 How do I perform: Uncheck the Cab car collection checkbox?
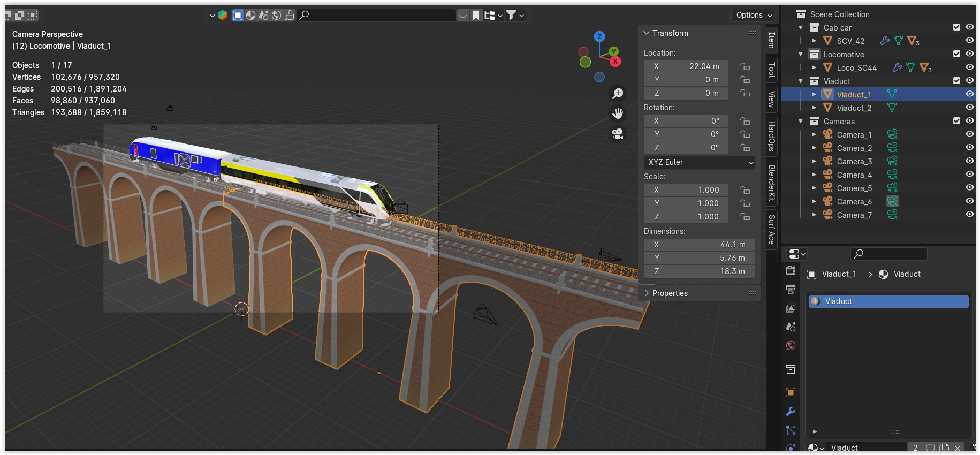point(956,27)
